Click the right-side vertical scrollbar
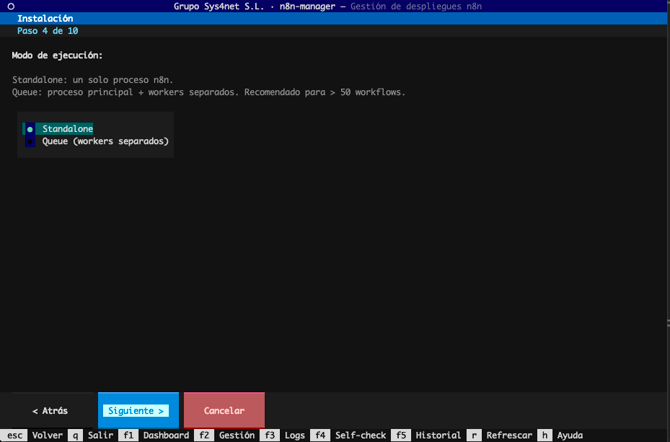 pyautogui.click(x=667, y=200)
